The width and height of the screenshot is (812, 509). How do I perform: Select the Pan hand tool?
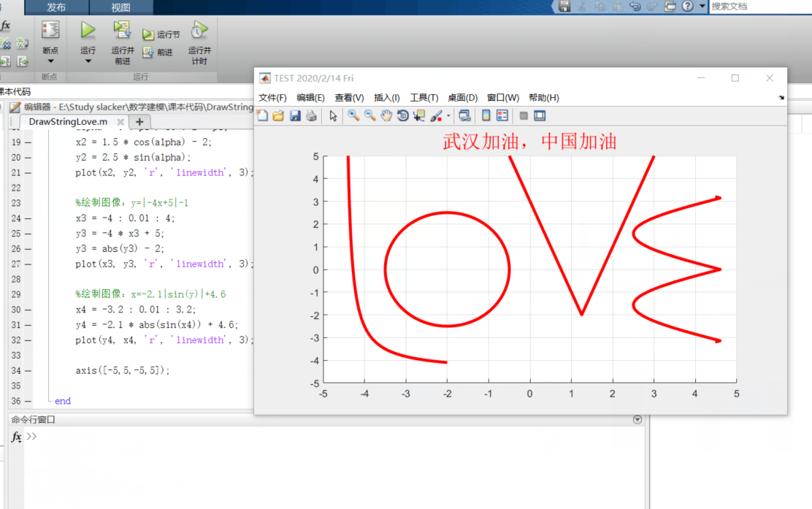click(x=386, y=116)
